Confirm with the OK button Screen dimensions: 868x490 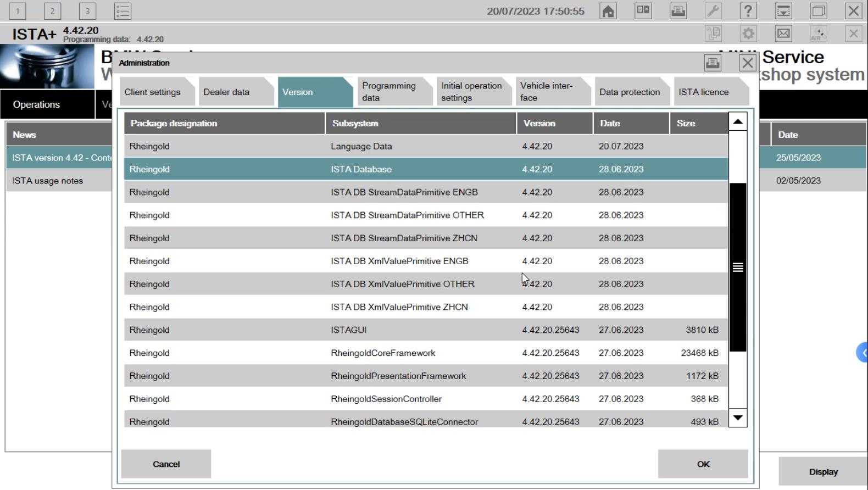point(703,464)
